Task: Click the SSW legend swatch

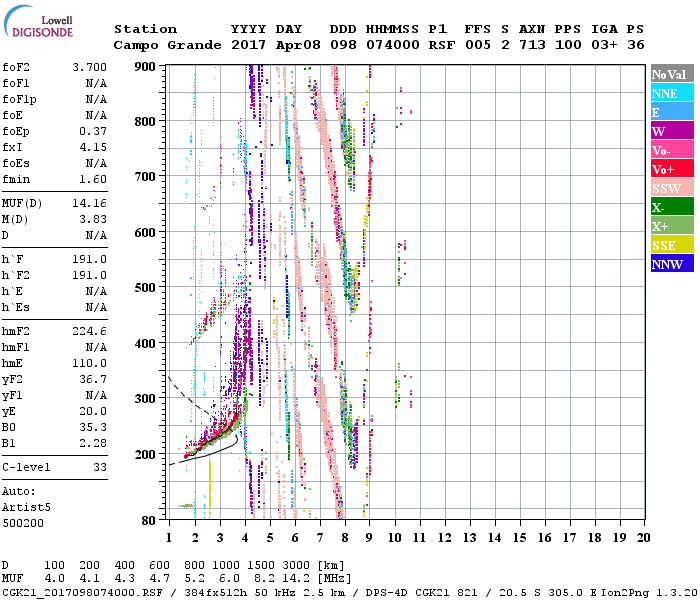Action: 671,188
